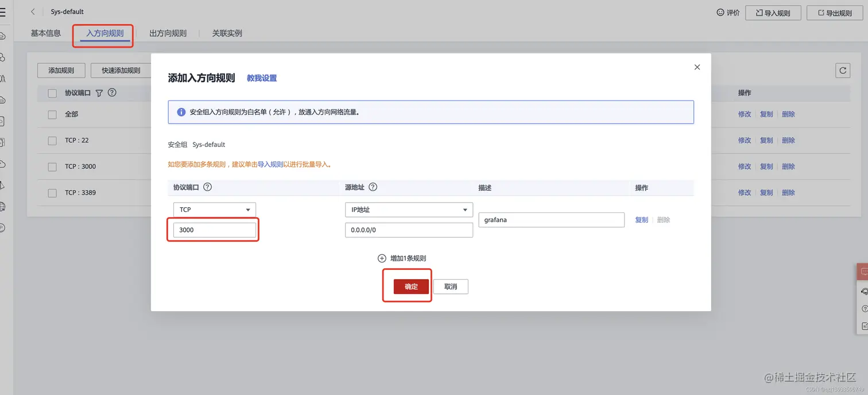Click 删除 for the TCP : 3000 row
Viewport: 868px width, 395px height.
pos(789,166)
